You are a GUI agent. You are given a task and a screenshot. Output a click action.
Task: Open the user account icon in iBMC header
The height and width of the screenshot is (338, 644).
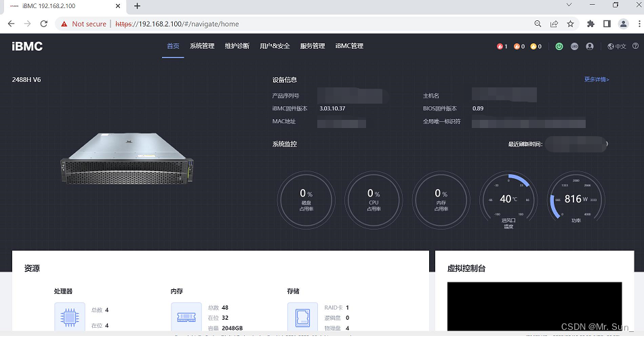[590, 46]
